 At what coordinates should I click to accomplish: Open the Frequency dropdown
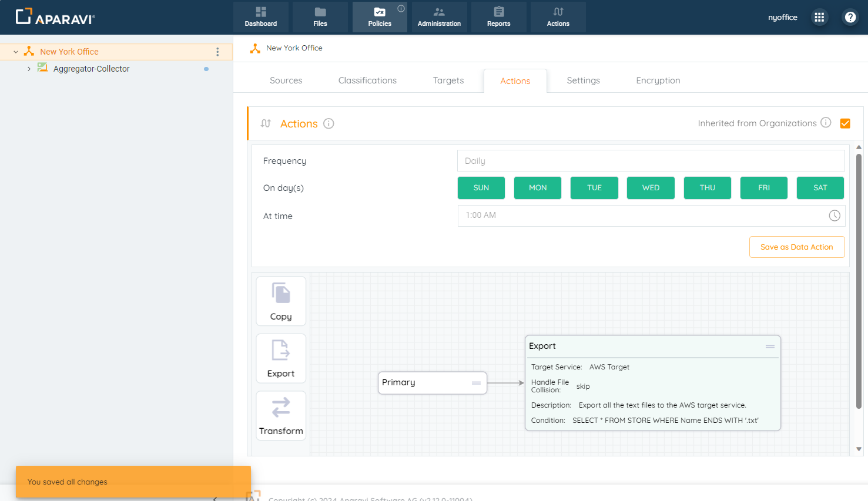coord(651,161)
